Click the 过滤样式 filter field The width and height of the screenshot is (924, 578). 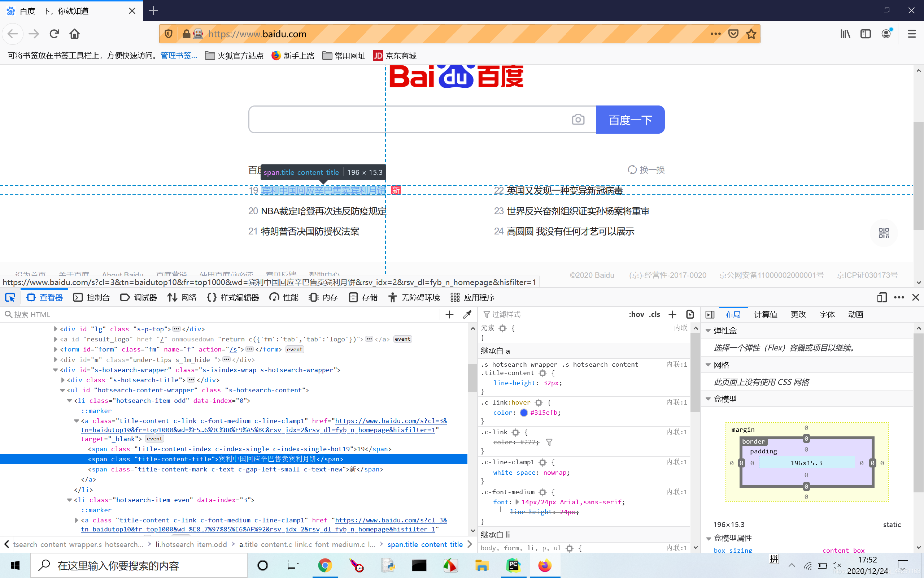[552, 315]
